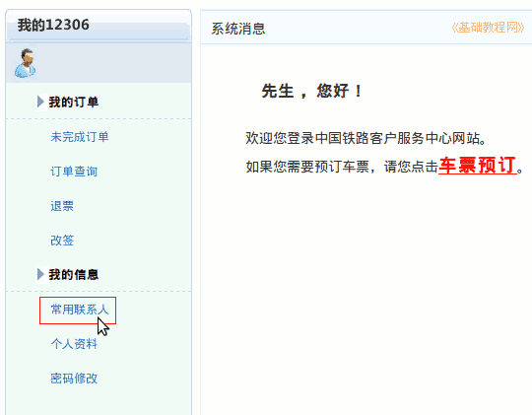This screenshot has height=415, width=532.
Task: Open 订单查询 in the sidebar
Action: coord(74,172)
